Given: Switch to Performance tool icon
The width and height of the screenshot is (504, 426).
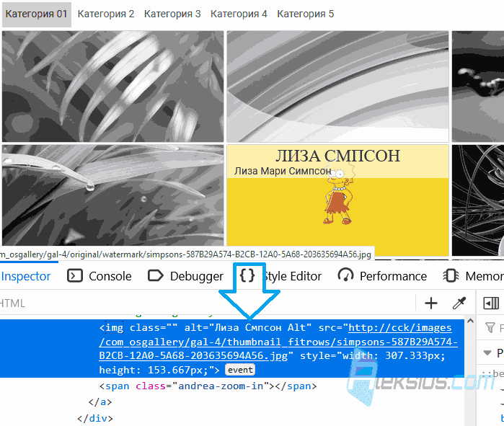Looking at the screenshot, I should (345, 275).
